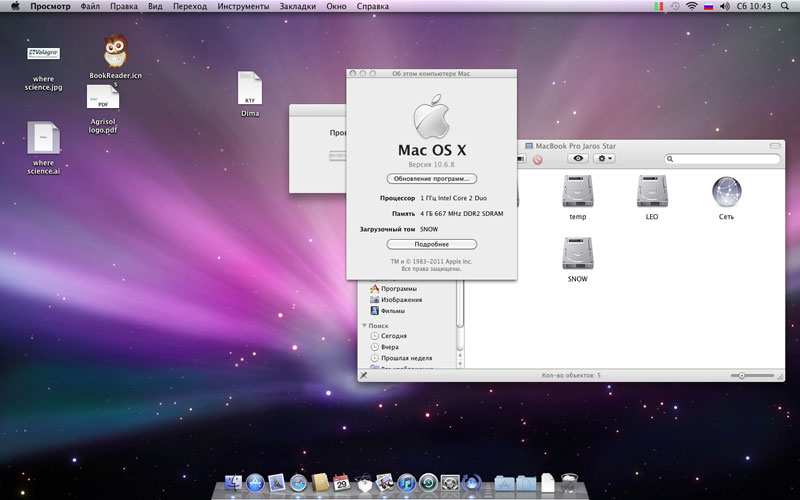Click the Обновление программ button
This screenshot has height=500, width=800.
432,179
